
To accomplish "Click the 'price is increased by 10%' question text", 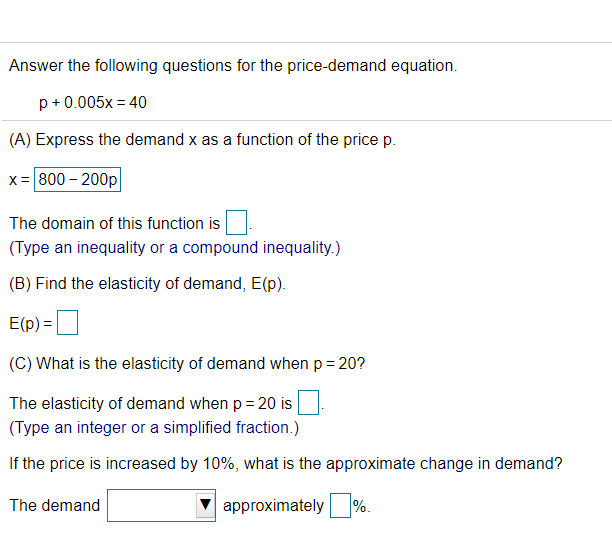I will 285,464.
